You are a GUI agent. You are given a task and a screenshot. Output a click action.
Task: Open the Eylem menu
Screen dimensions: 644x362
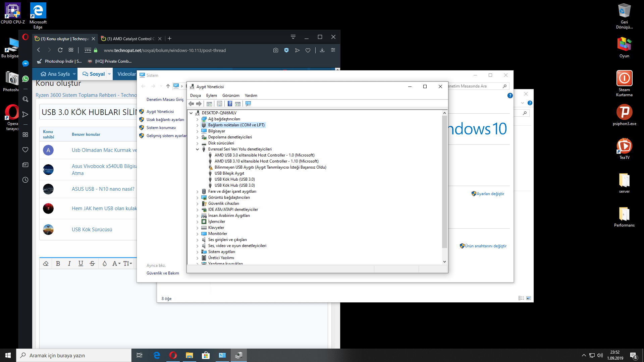click(211, 96)
